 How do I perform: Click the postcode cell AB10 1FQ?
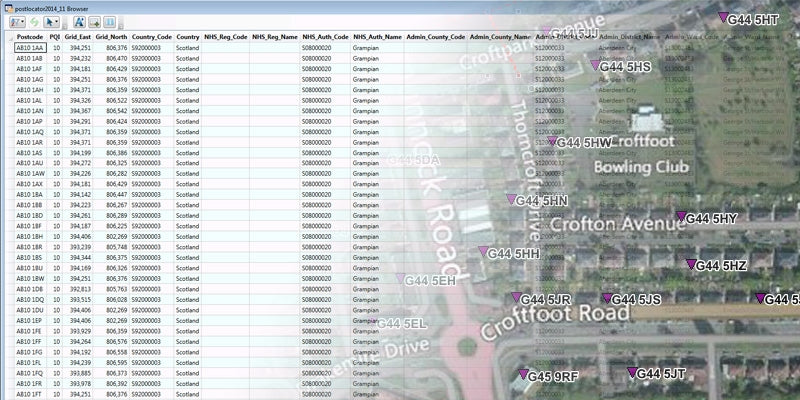[30, 373]
